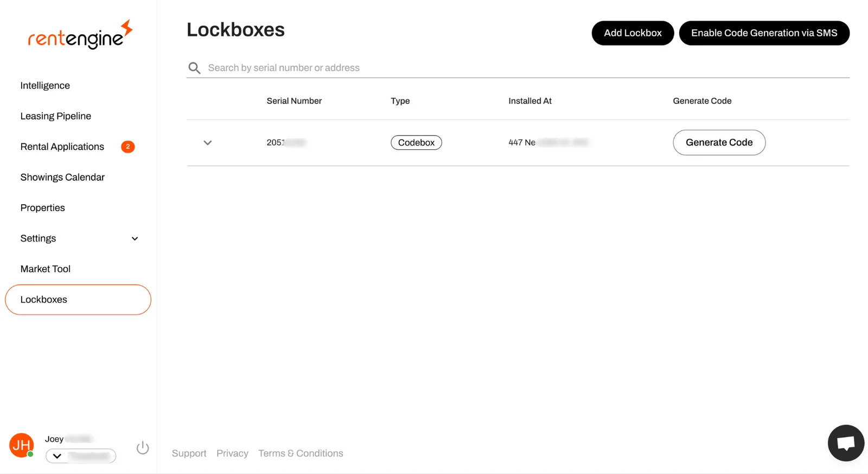Screen dimensions: 868x474
Task: Open Terms & Conditions
Action: click(301, 453)
